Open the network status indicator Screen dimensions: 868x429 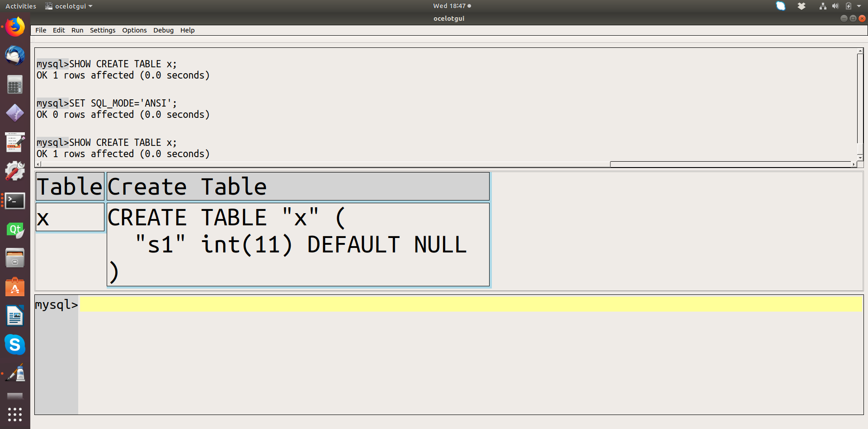click(x=823, y=6)
